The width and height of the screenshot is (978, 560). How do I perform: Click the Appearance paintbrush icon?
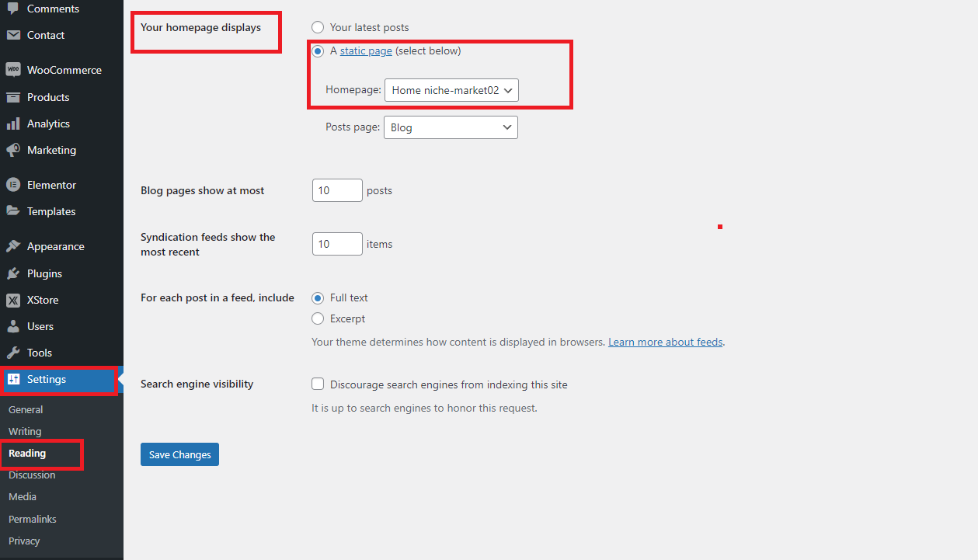point(13,246)
